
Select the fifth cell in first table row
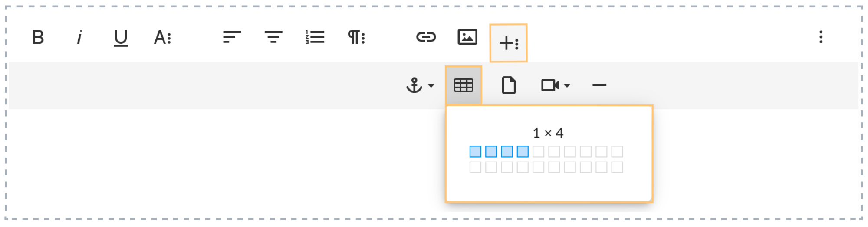[538, 152]
